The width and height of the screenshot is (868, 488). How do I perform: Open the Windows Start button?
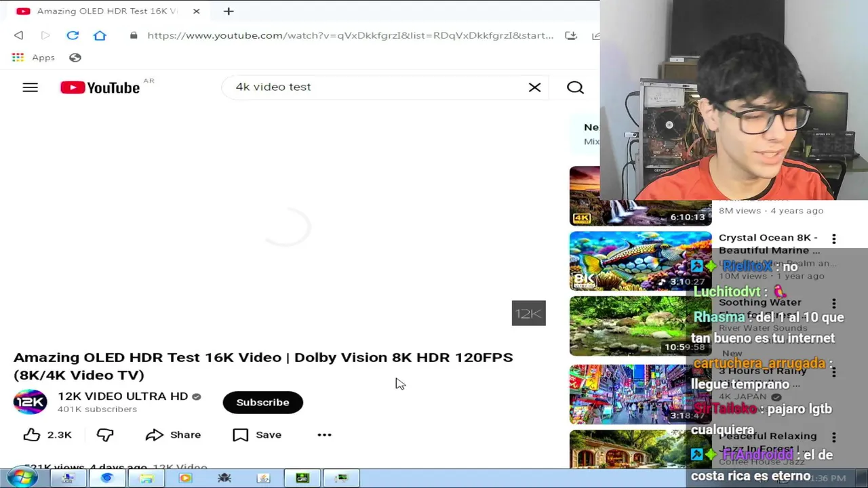(22, 478)
